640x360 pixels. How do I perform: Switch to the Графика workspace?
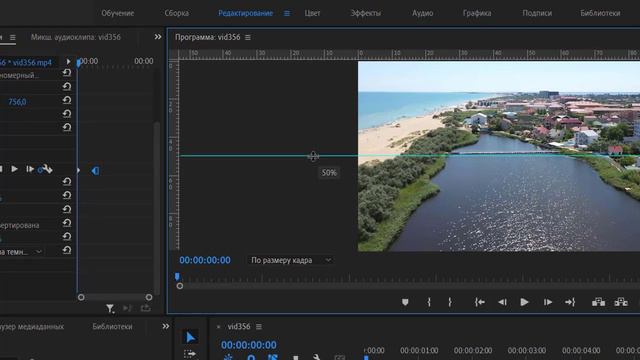pos(477,13)
